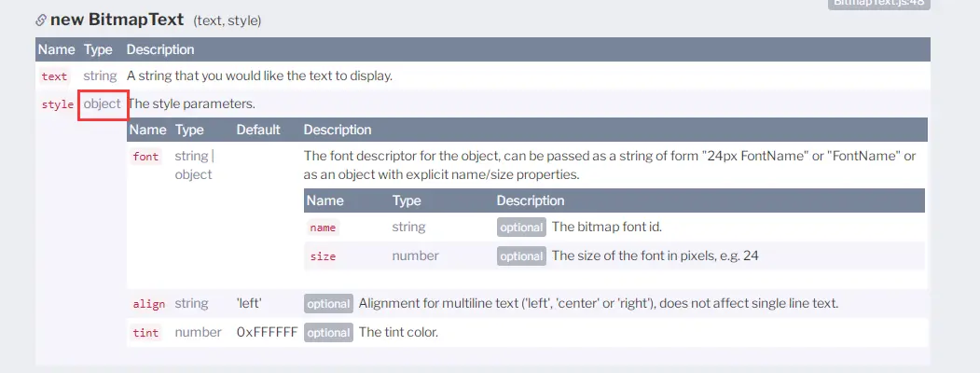Click the "name" parameter in font table
This screenshot has height=373, width=980.
pyautogui.click(x=323, y=228)
